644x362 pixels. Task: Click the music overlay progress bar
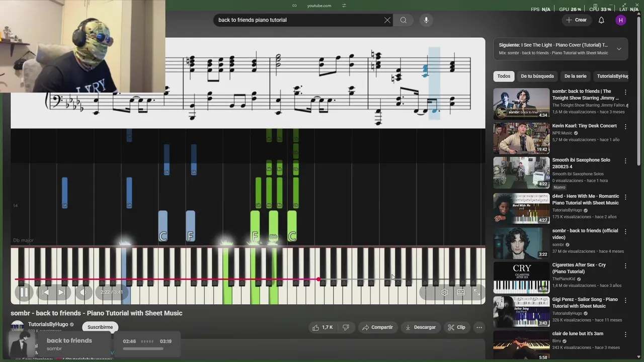point(143,348)
